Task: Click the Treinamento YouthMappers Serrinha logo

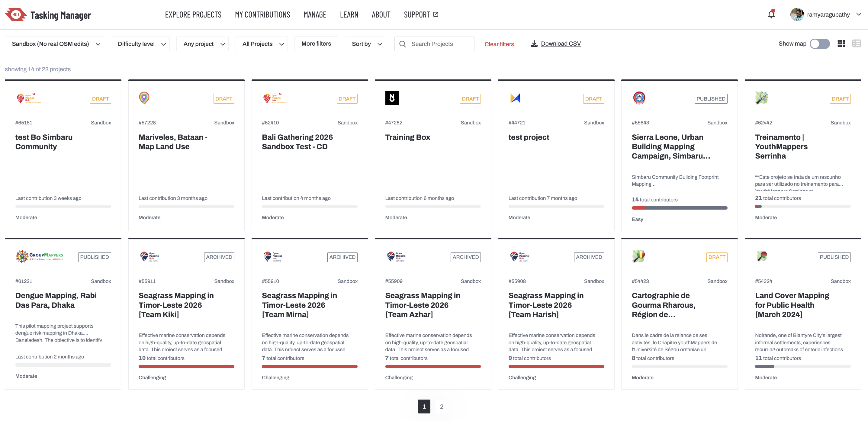Action: pos(761,98)
